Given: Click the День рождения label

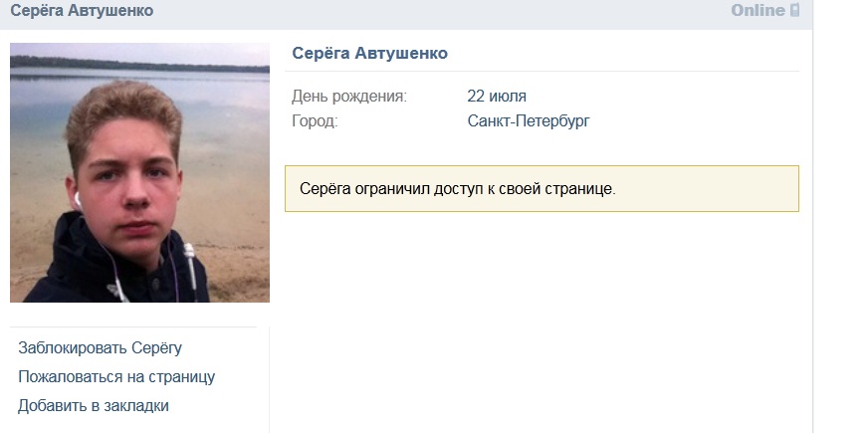Looking at the screenshot, I should (349, 97).
